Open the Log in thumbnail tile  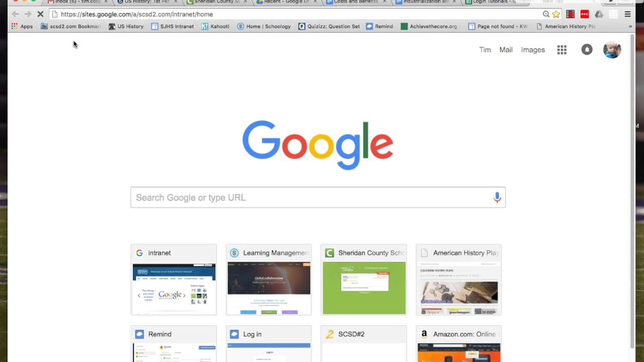tap(269, 344)
